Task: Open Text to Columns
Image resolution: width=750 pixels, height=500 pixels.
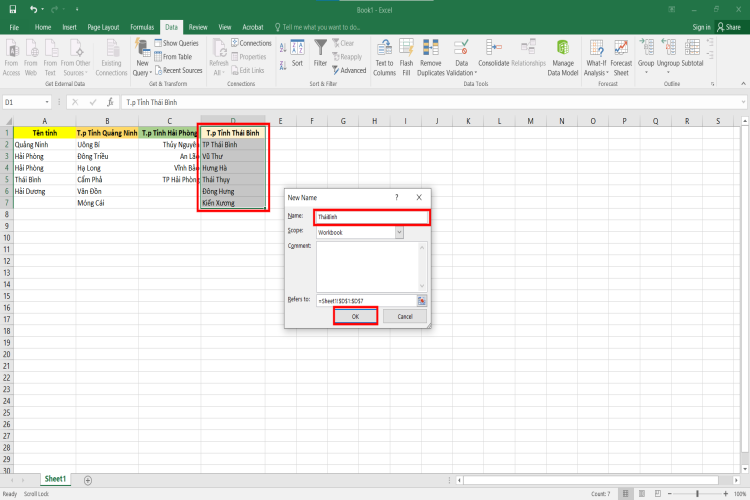Action: coord(385,58)
